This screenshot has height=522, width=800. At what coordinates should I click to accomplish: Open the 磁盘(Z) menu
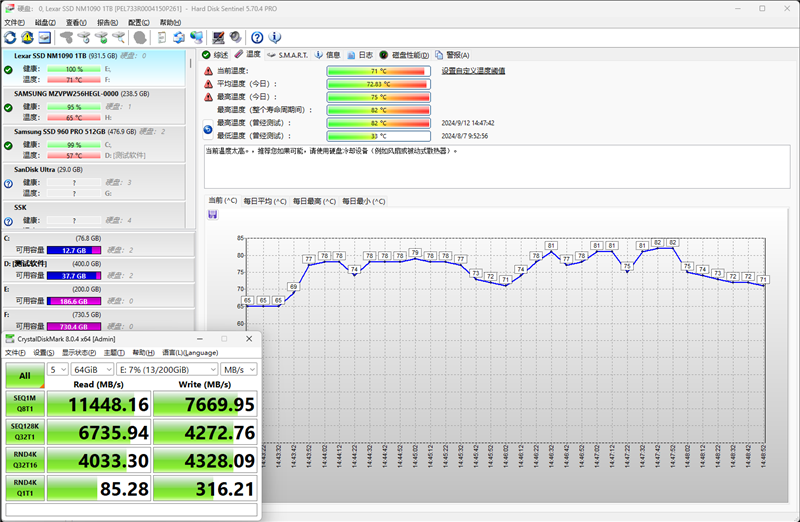[x=45, y=22]
